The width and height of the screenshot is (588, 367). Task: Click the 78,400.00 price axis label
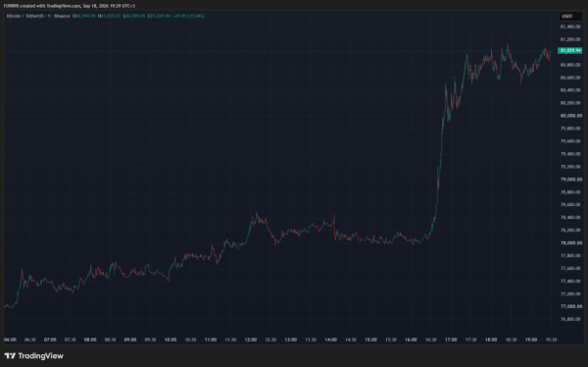coord(571,218)
